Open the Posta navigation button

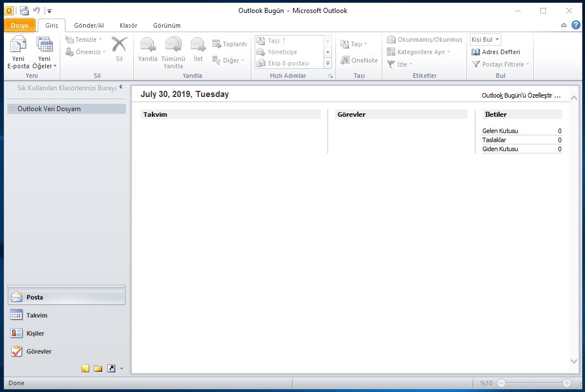(67, 297)
